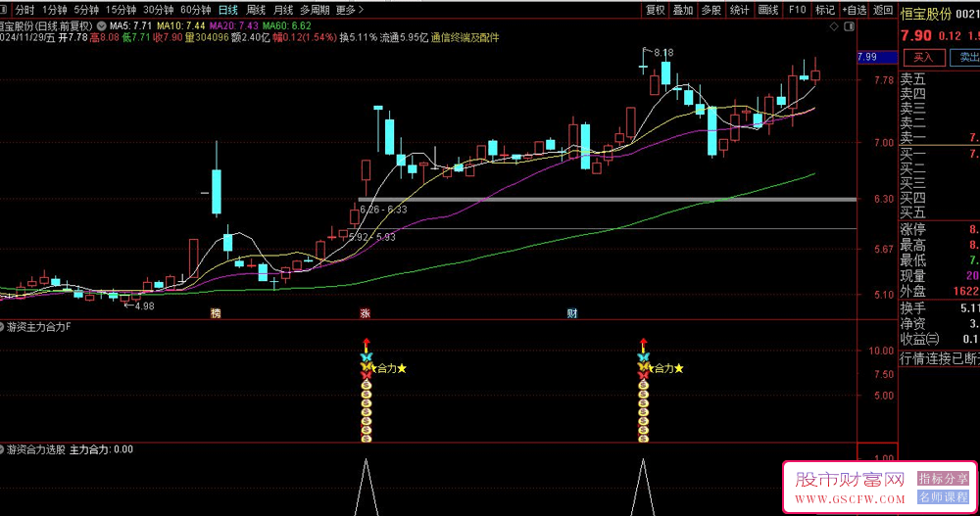The width and height of the screenshot is (980, 516).
Task: Switch to 周线 weekly chart
Action: [x=256, y=10]
